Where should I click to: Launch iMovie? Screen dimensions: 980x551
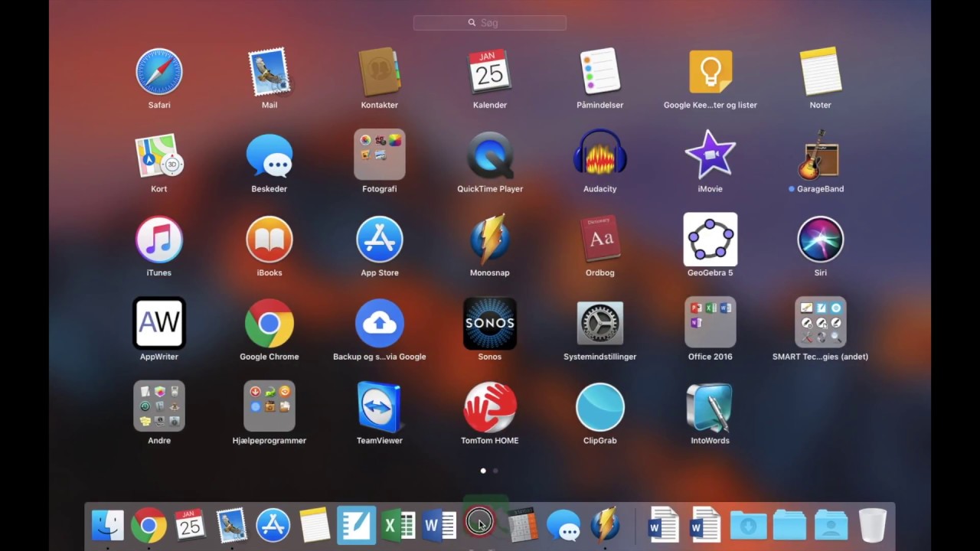coord(710,155)
